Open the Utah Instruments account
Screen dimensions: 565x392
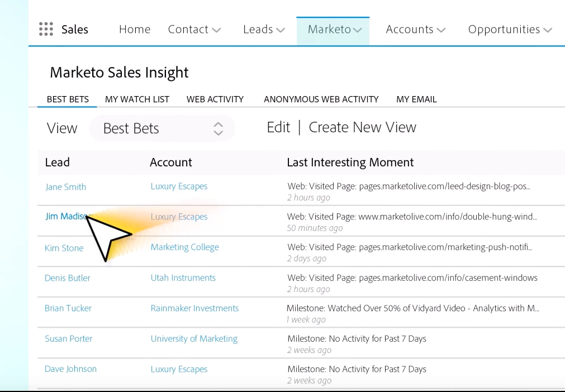(183, 278)
